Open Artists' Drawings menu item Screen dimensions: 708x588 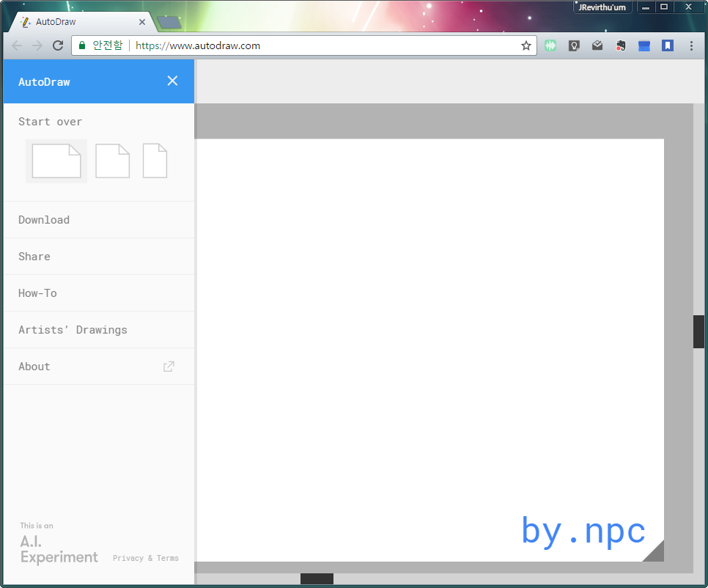99,330
